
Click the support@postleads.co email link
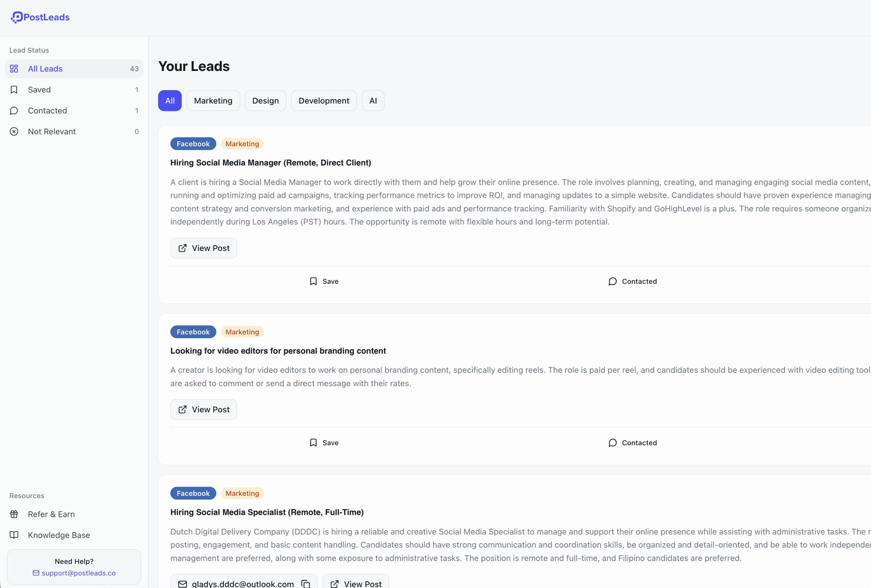[78, 573]
